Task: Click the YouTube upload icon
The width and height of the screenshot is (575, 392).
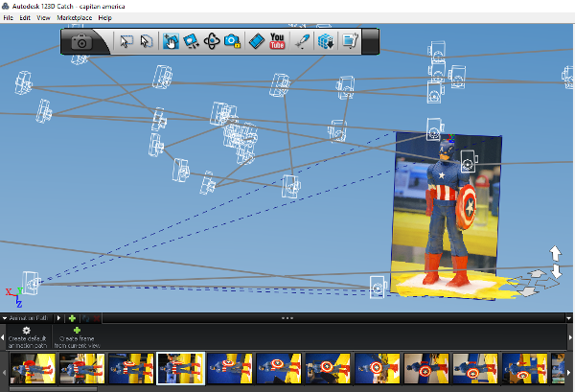Action: (x=277, y=41)
